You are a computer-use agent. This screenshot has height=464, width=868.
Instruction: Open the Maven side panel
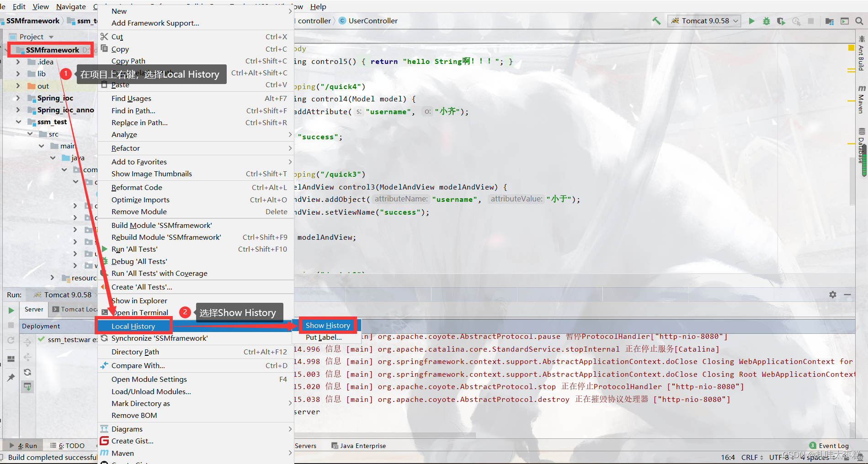(862, 99)
